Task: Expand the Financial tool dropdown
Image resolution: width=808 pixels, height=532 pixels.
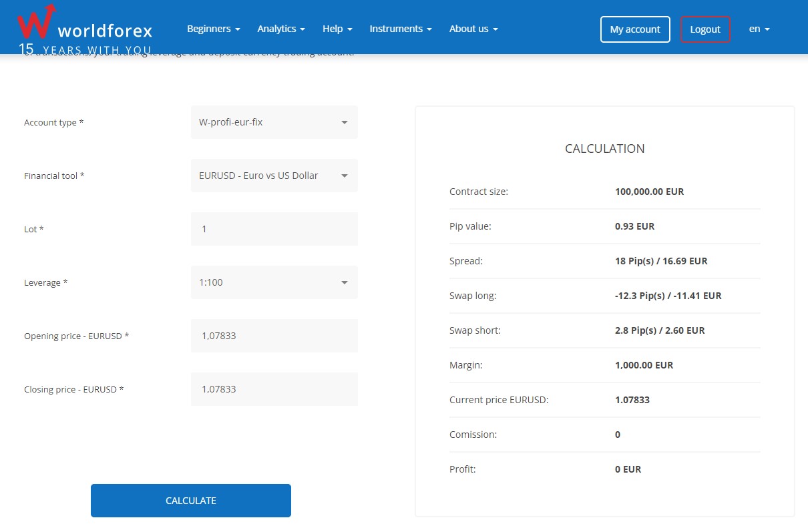Action: click(274, 176)
